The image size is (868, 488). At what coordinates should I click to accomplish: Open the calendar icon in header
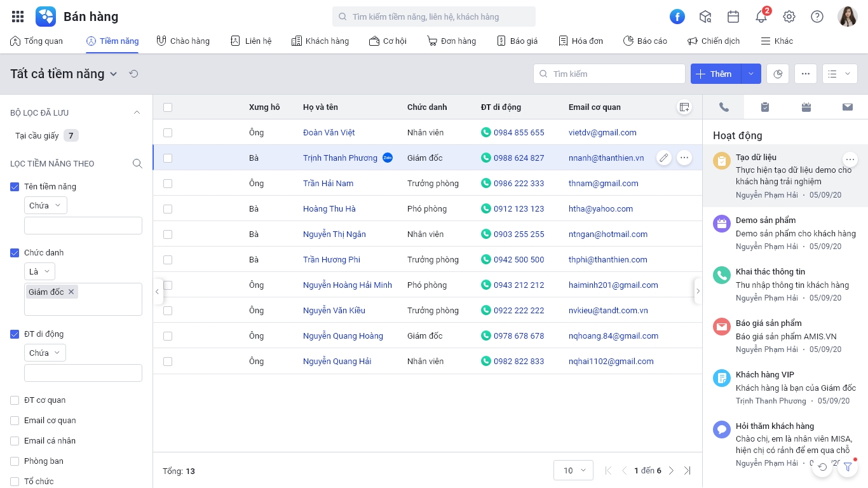733,17
